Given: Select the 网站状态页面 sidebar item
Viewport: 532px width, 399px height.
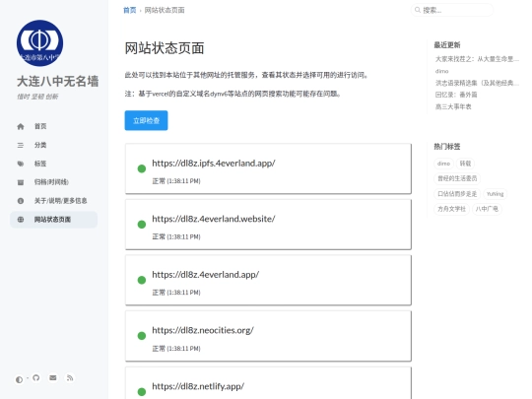Looking at the screenshot, I should point(53,220).
